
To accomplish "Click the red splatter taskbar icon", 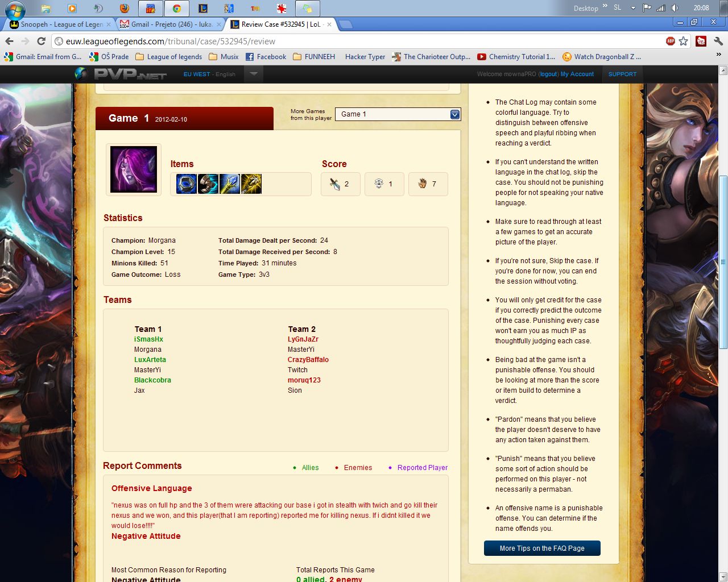I will point(281,9).
